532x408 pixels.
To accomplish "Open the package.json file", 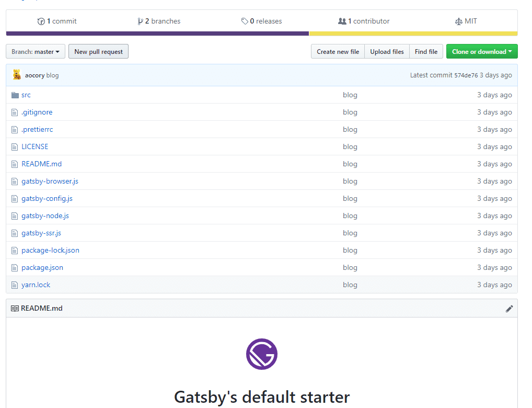I will pos(42,268).
